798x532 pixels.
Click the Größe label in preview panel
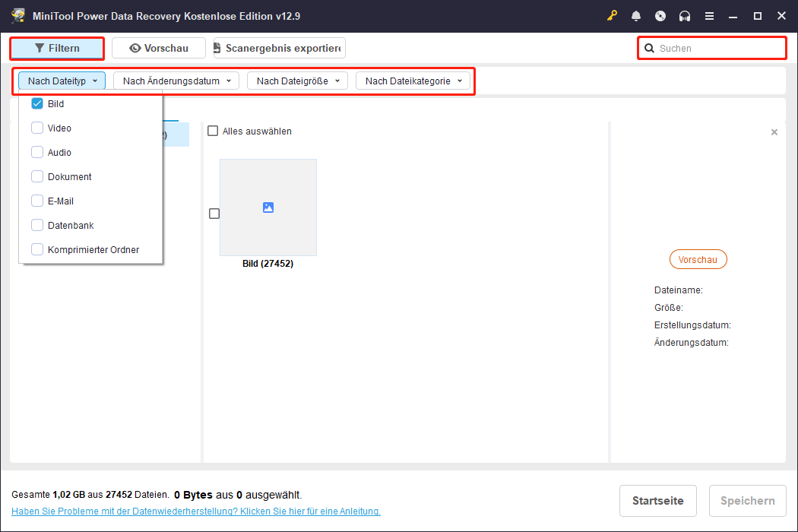click(669, 308)
